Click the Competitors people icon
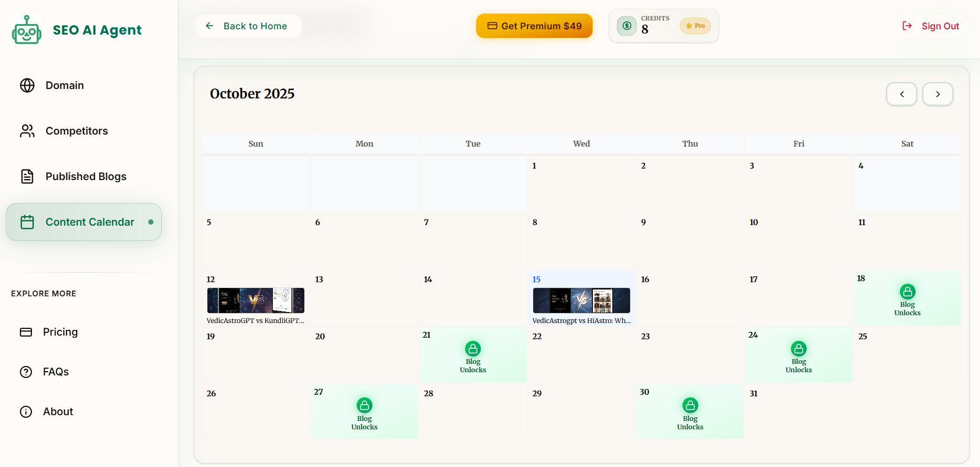 (27, 131)
